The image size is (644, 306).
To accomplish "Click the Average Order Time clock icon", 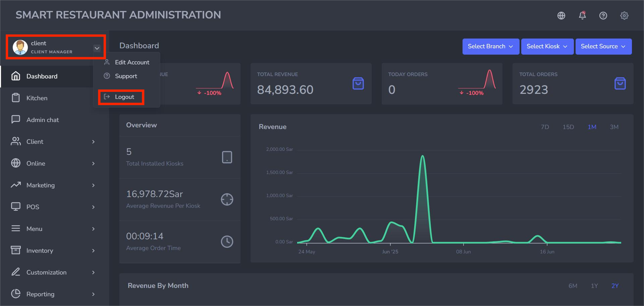I will [227, 242].
